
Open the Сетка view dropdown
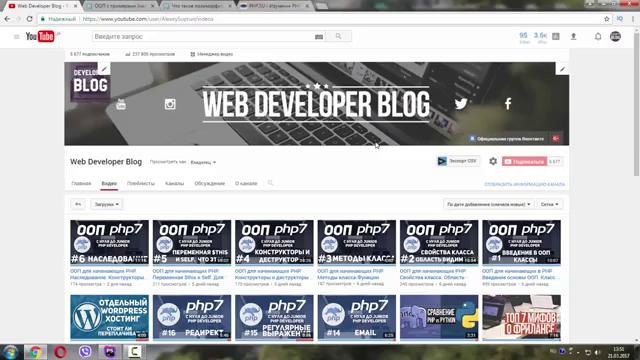point(549,204)
